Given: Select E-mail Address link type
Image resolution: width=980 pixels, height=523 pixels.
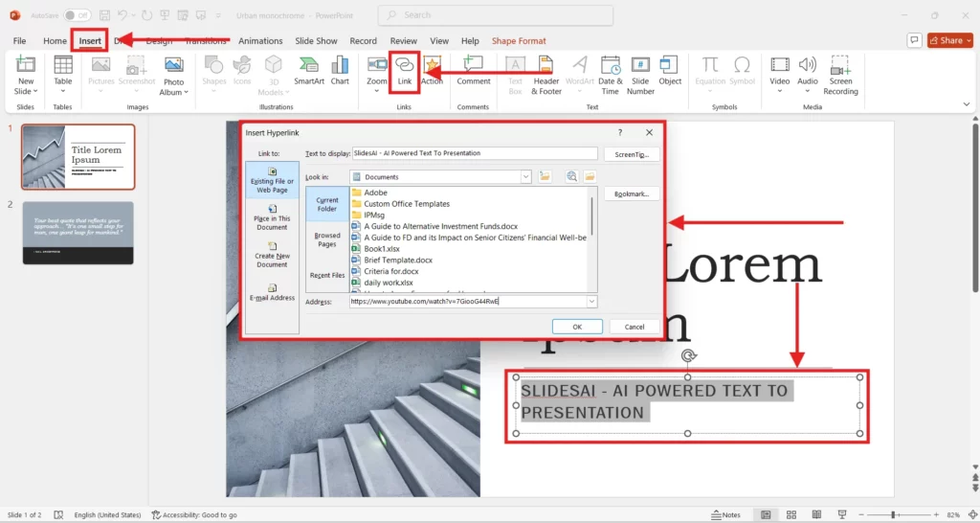Looking at the screenshot, I should [272, 292].
